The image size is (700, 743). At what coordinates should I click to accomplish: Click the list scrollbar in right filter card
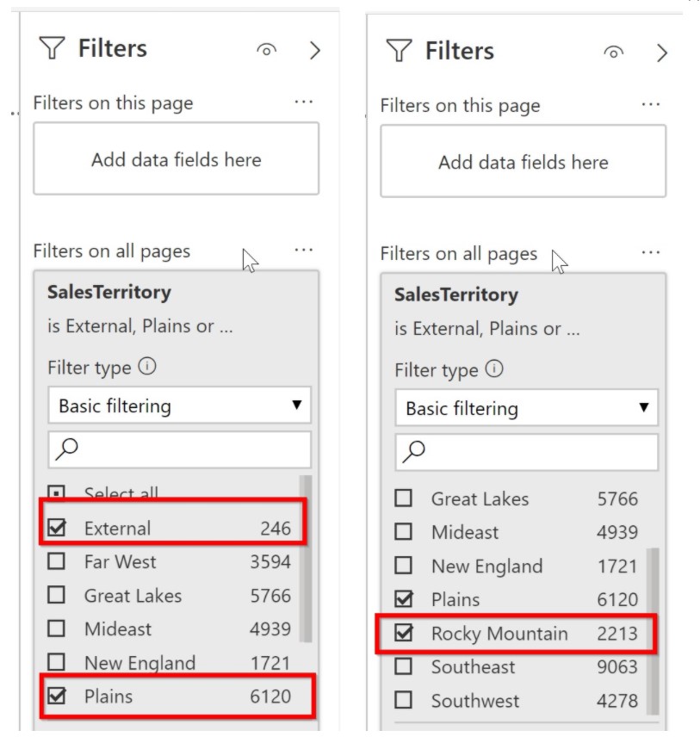click(x=653, y=631)
